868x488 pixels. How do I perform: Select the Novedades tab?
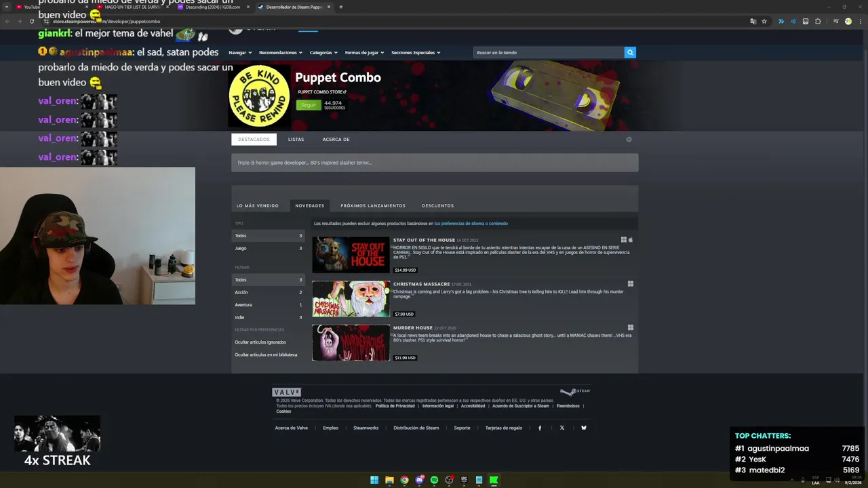(x=309, y=205)
